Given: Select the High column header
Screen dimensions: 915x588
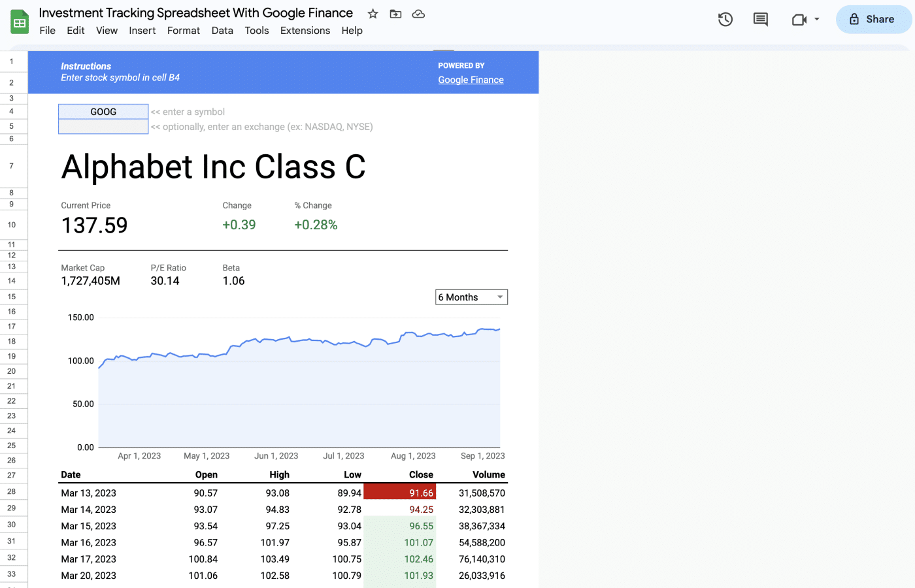Looking at the screenshot, I should 280,475.
